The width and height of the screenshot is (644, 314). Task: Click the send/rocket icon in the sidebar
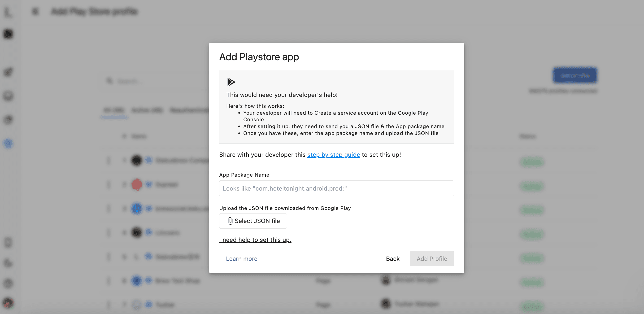[8, 72]
